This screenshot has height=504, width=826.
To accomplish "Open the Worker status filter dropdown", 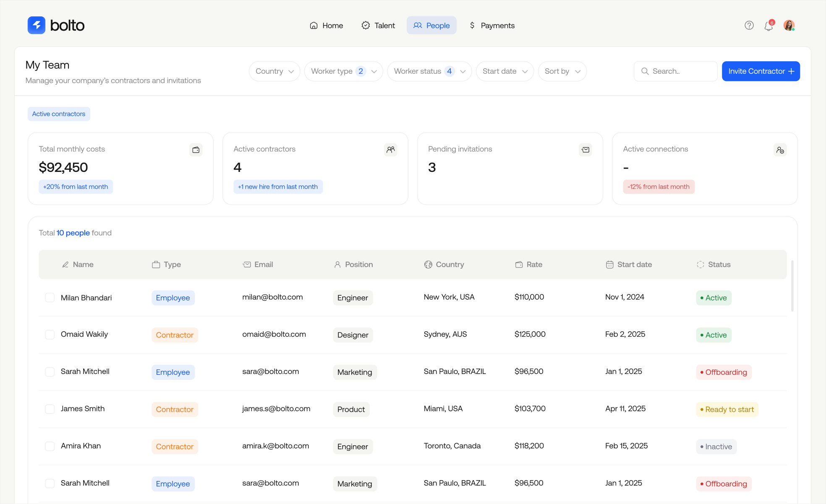I will coord(429,71).
